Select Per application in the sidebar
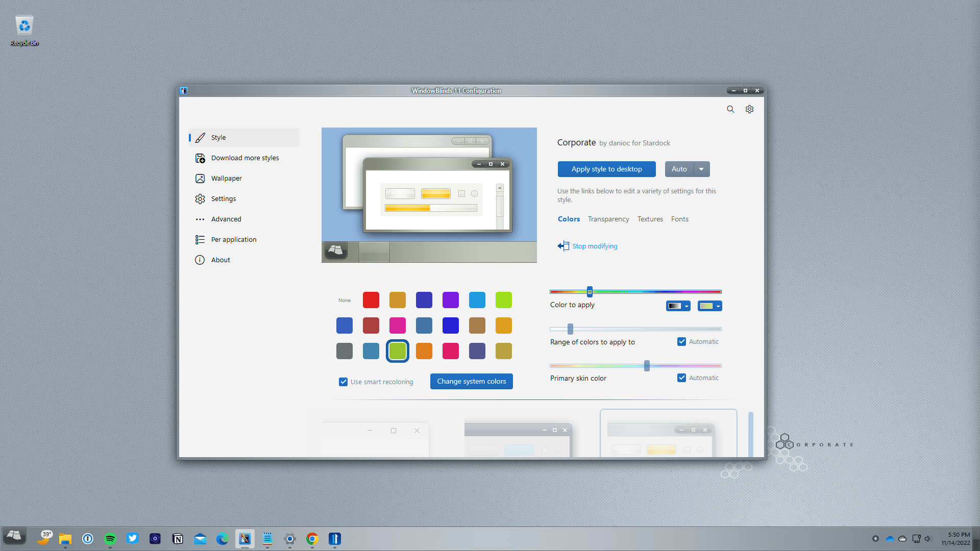Image resolution: width=980 pixels, height=551 pixels. [200, 239]
